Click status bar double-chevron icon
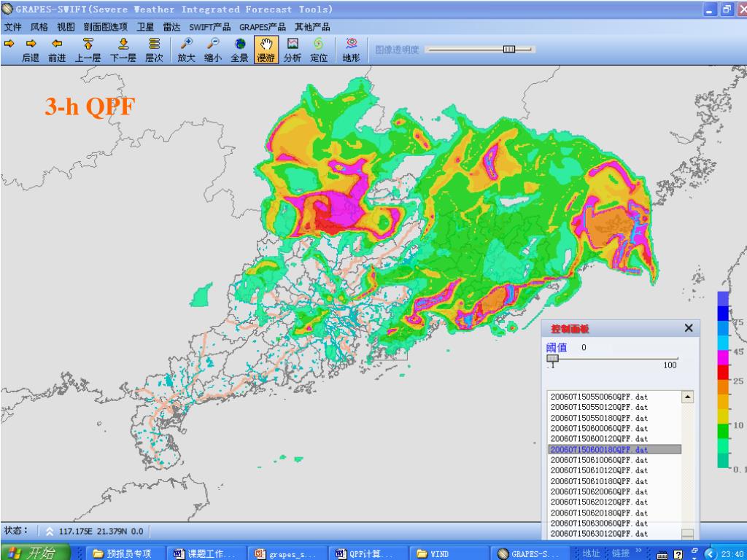The width and height of the screenshot is (747, 560). pyautogui.click(x=50, y=532)
